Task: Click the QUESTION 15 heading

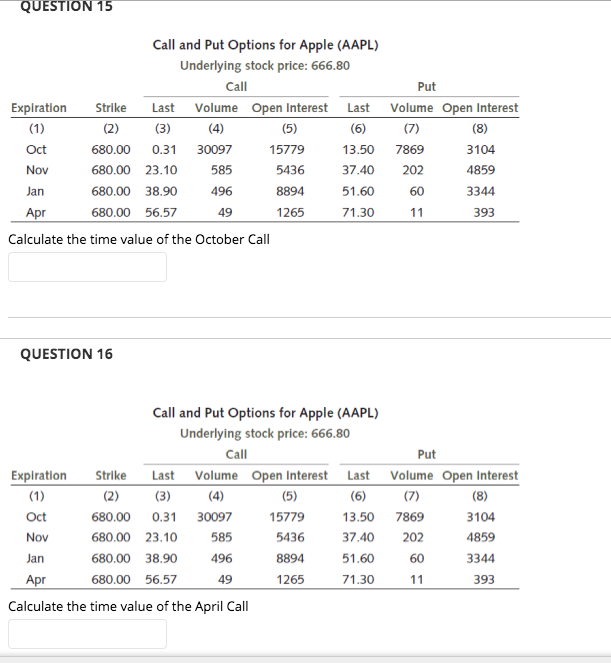Action: click(66, 6)
